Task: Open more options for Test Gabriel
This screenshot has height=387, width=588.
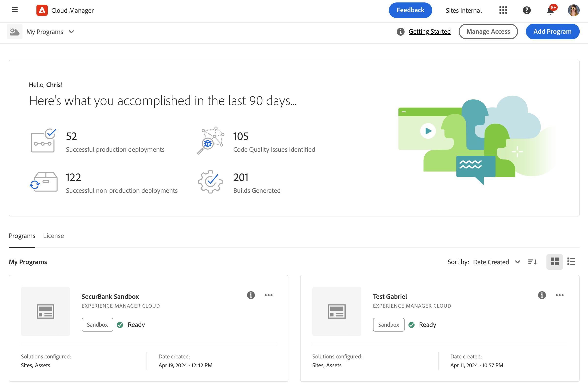Action: coord(559,295)
